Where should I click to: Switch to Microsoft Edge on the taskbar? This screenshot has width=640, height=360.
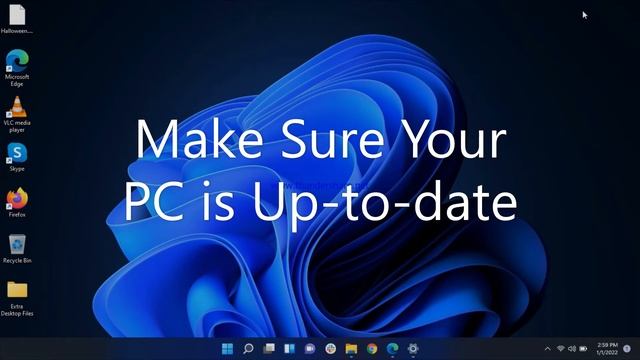pos(393,349)
